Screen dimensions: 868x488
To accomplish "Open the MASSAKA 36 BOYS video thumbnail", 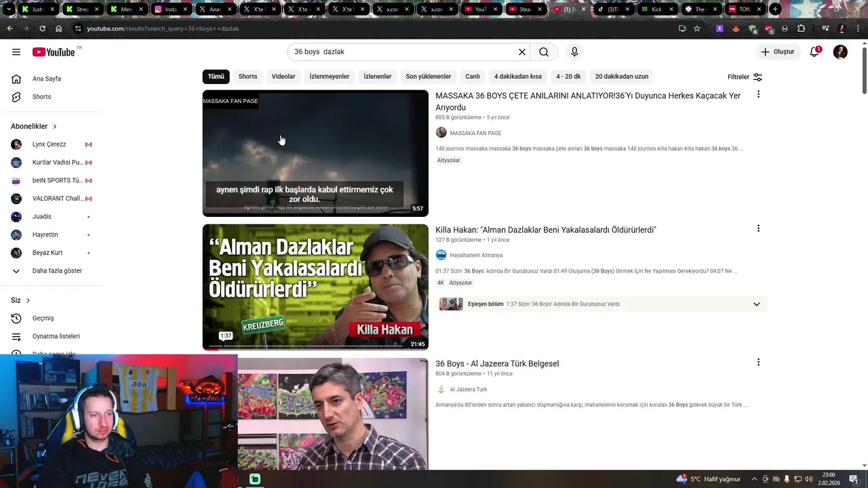I will tap(315, 153).
